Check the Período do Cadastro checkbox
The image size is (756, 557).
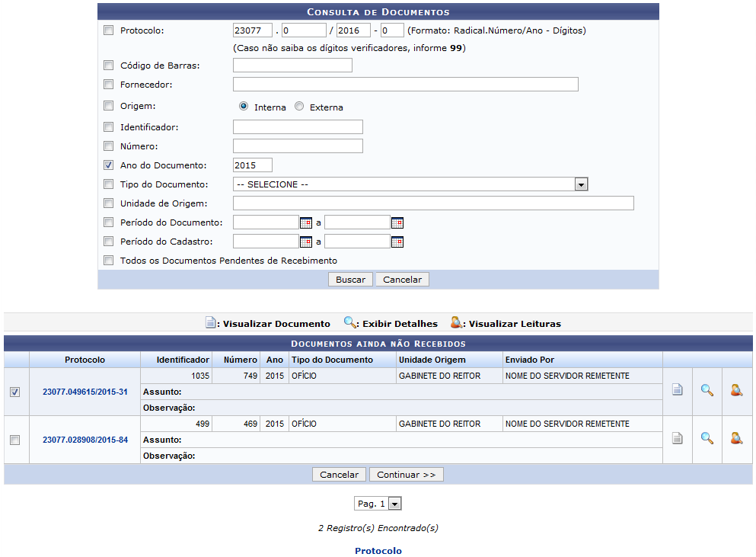(108, 242)
